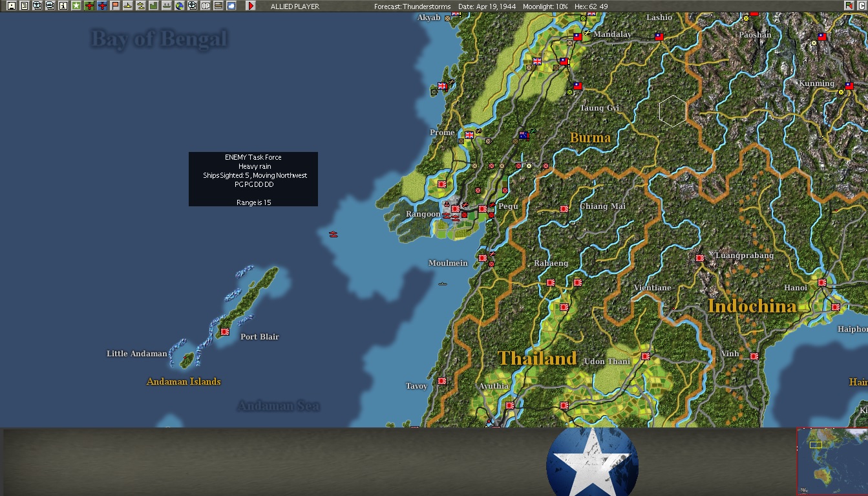Select the Japanese base at Port Blair
The width and height of the screenshot is (868, 496).
point(225,331)
